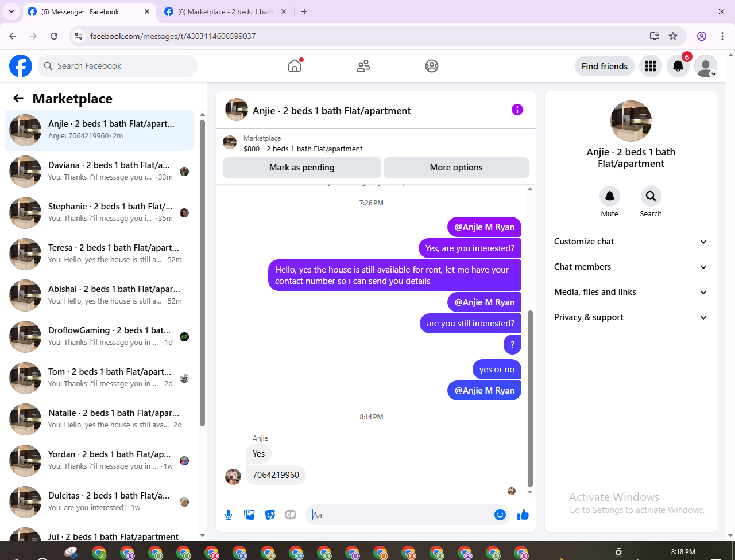Expand Chat members section
Image resolution: width=735 pixels, height=560 pixels.
point(630,267)
